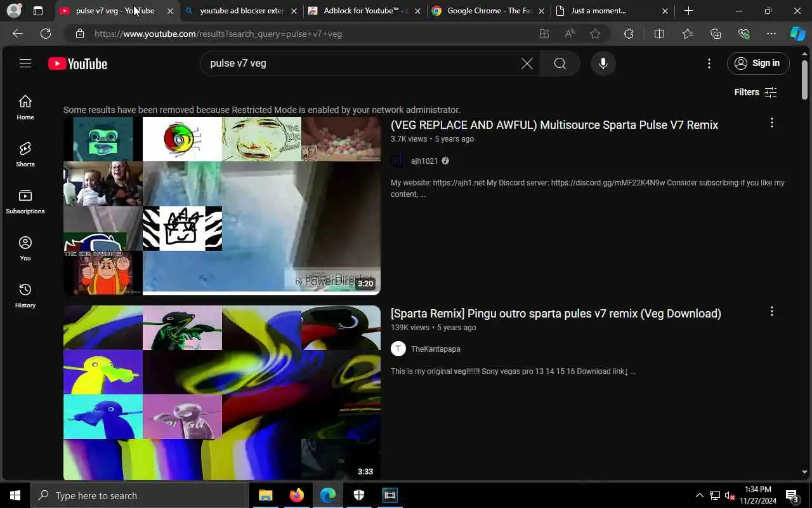Clear the search box with the X icon

click(x=527, y=63)
